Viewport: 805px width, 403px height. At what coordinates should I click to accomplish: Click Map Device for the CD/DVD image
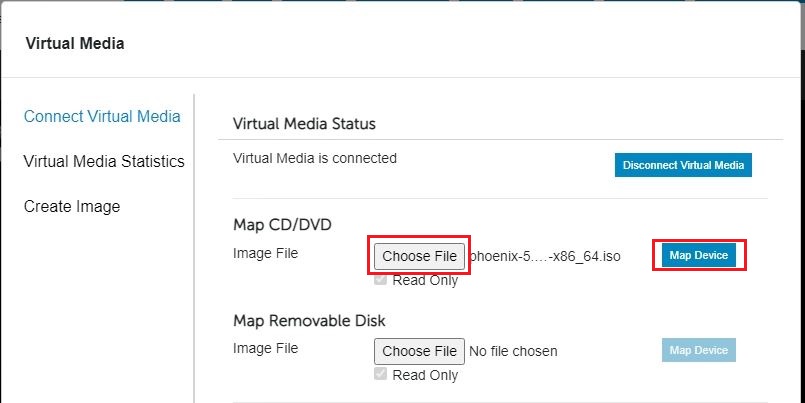698,255
